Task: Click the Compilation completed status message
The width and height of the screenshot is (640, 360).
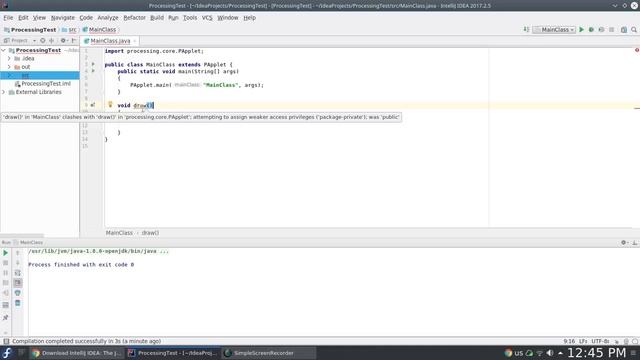Action: (87, 341)
